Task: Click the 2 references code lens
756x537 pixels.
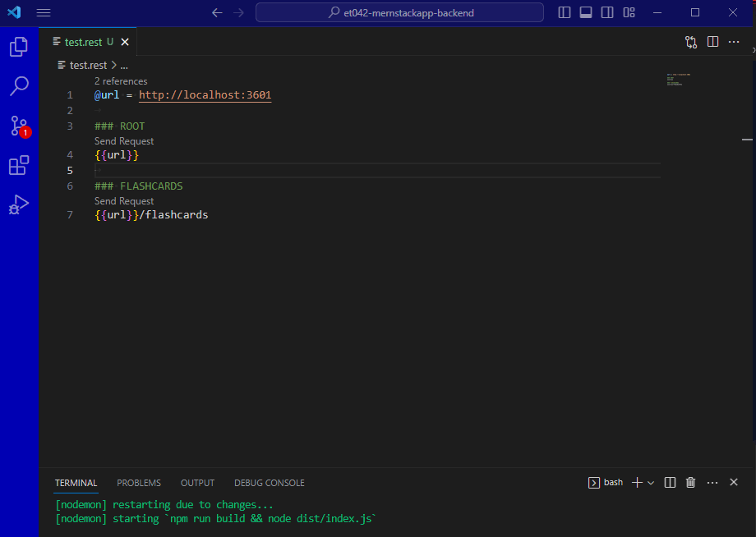Action: [x=121, y=81]
